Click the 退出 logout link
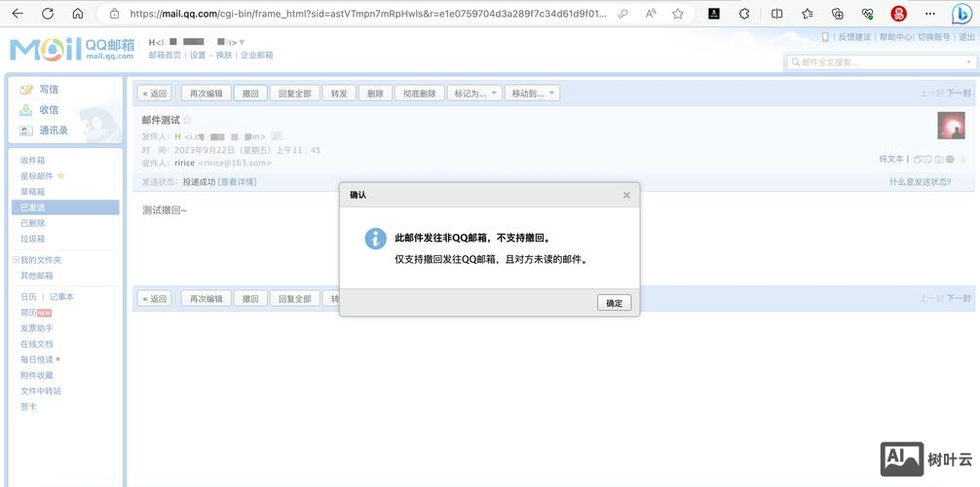Viewport: 980px width, 487px height. (x=965, y=38)
